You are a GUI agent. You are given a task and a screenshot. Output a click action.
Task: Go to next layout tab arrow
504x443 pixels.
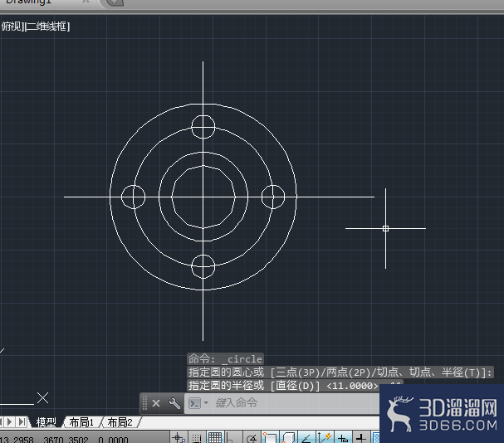click(x=10, y=421)
